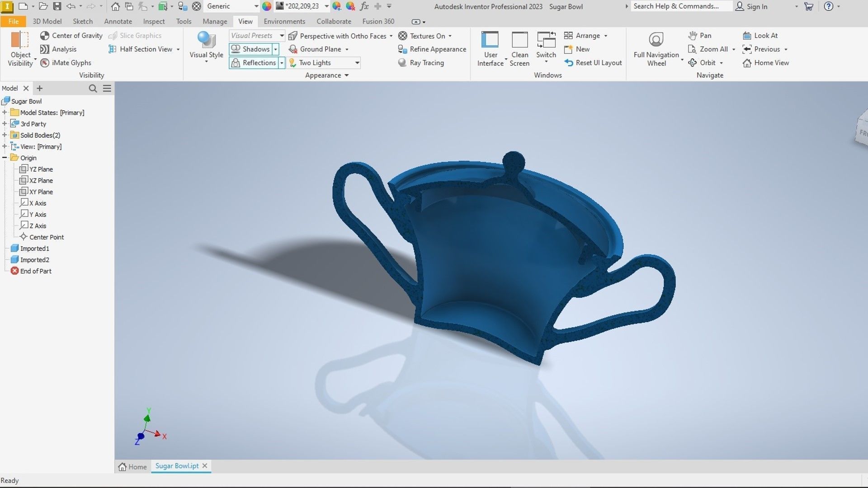Click the Home View icon
The height and width of the screenshot is (488, 868).
[x=747, y=63]
